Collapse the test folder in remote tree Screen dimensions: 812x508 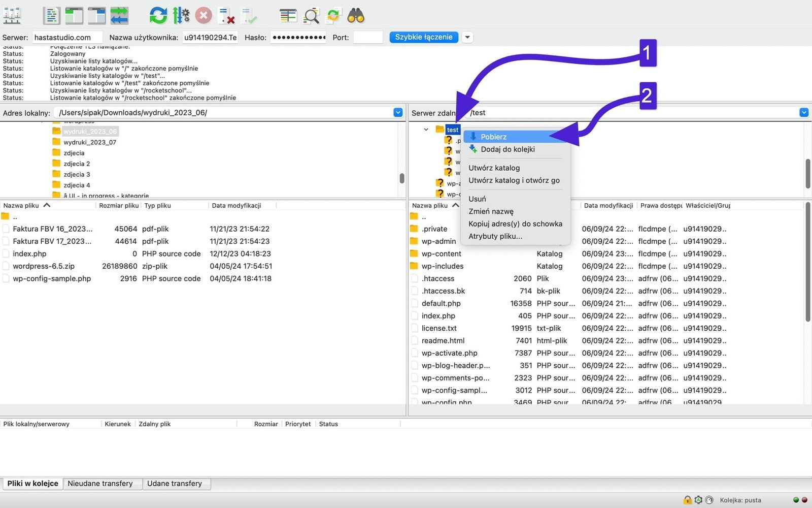(x=426, y=130)
